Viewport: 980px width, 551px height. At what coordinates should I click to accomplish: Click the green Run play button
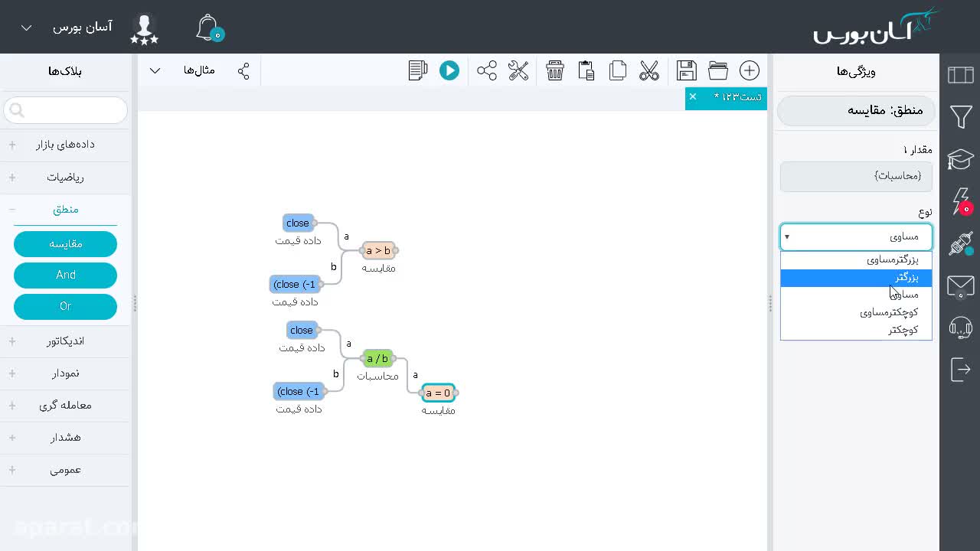[449, 71]
